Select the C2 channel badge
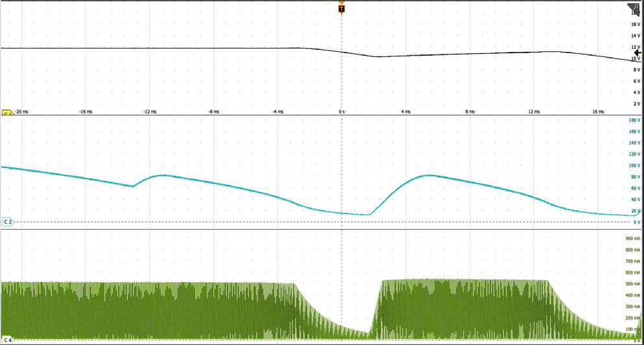644x345 pixels. [8, 222]
